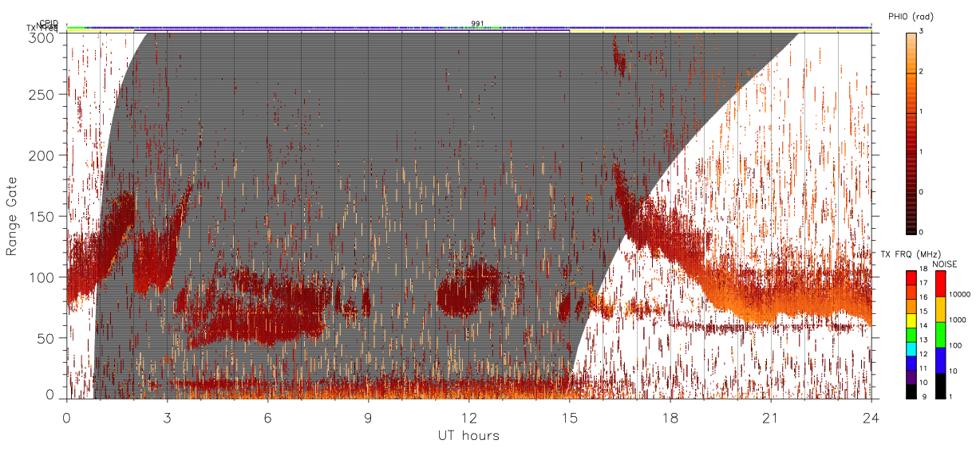The image size is (980, 452).
Task: Click the x-axis tick label '21'
Action: coord(770,417)
